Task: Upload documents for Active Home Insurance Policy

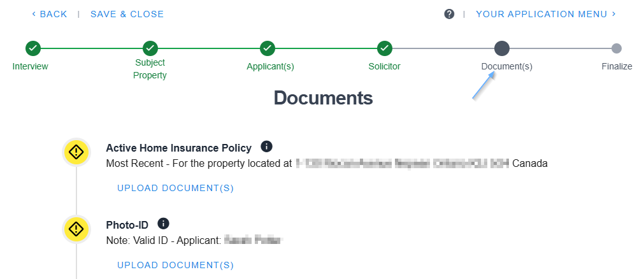Action: 176,188
